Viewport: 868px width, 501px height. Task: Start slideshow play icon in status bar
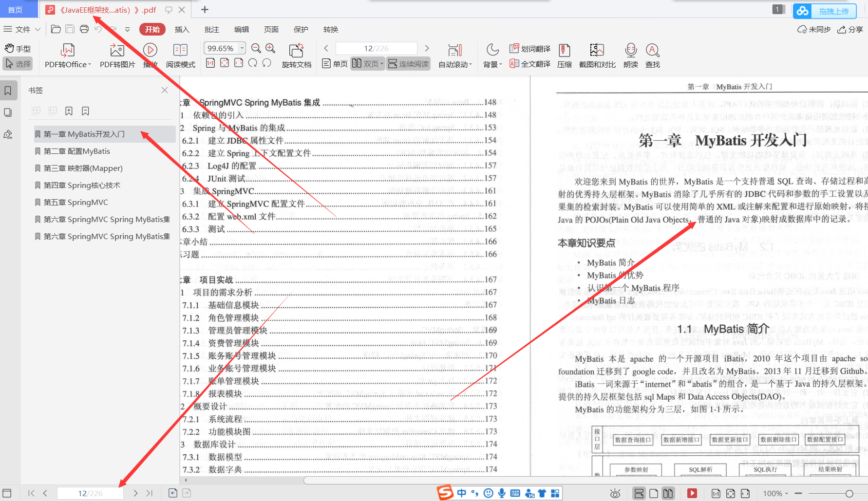pos(692,494)
